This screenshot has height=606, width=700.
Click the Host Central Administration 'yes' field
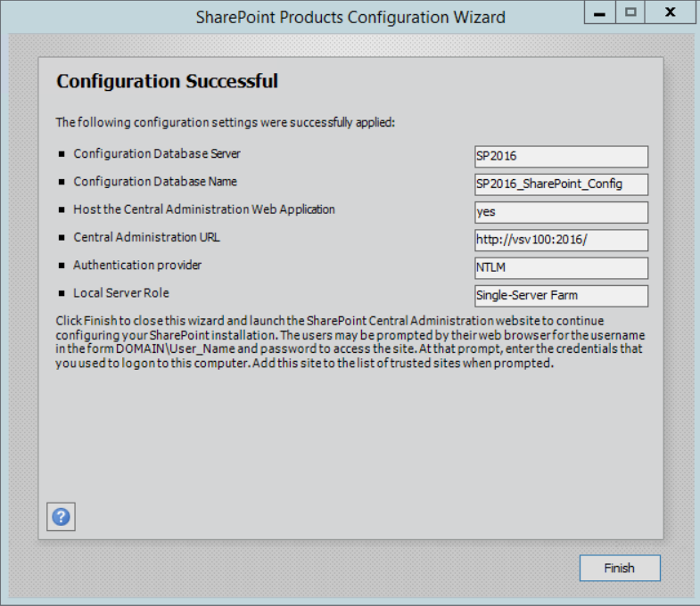561,212
